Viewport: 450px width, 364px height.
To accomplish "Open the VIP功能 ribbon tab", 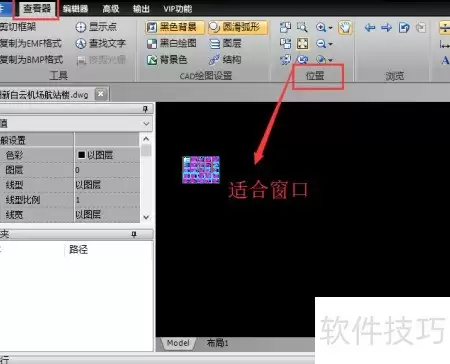I will 178,9.
